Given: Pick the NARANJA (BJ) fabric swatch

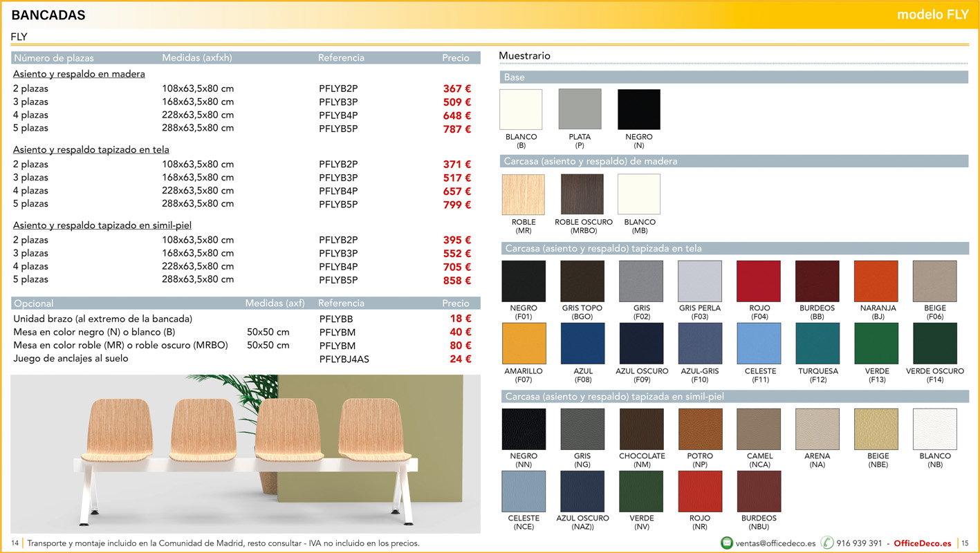Looking at the screenshot, I should tap(876, 281).
